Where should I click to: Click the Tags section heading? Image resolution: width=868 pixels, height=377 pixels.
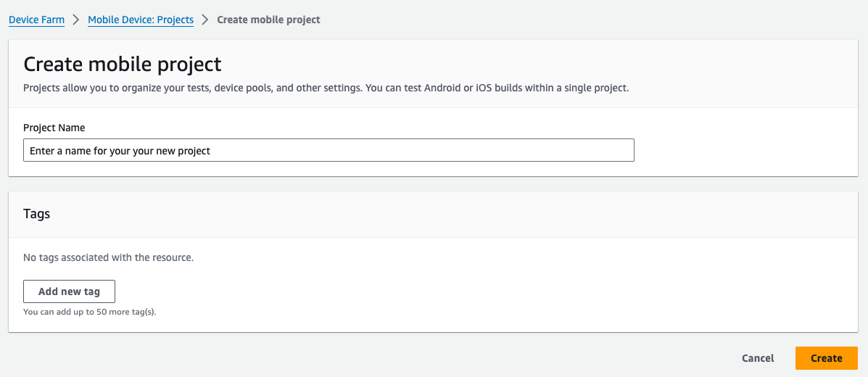(37, 214)
